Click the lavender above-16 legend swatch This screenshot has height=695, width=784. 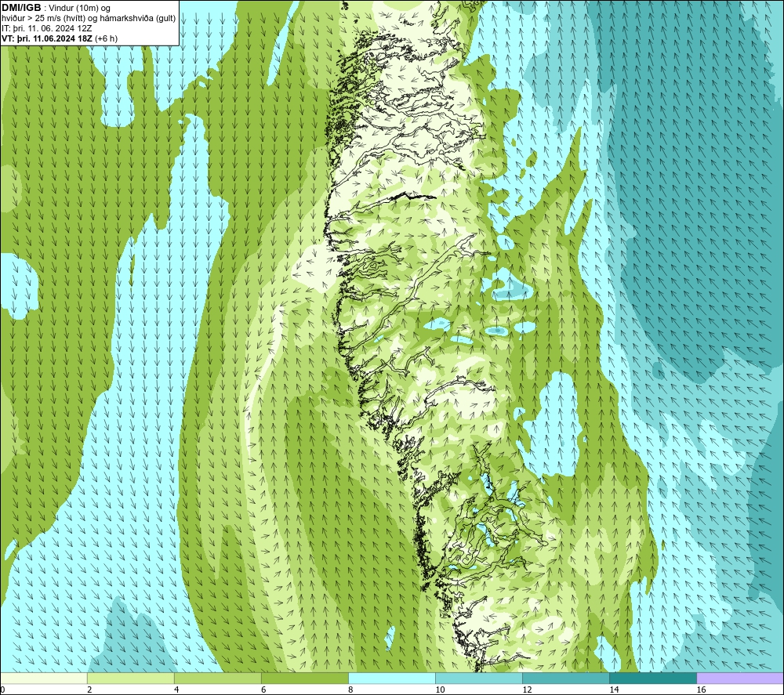[740, 678]
